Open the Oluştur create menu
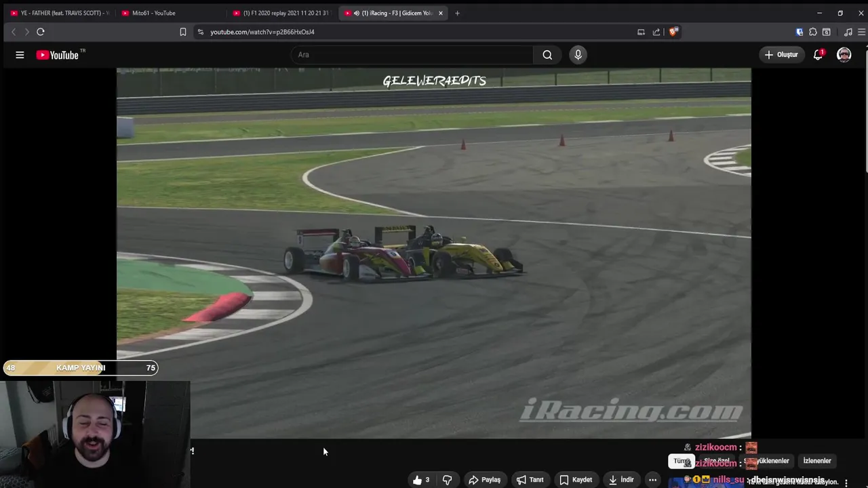The width and height of the screenshot is (868, 488). pos(781,55)
